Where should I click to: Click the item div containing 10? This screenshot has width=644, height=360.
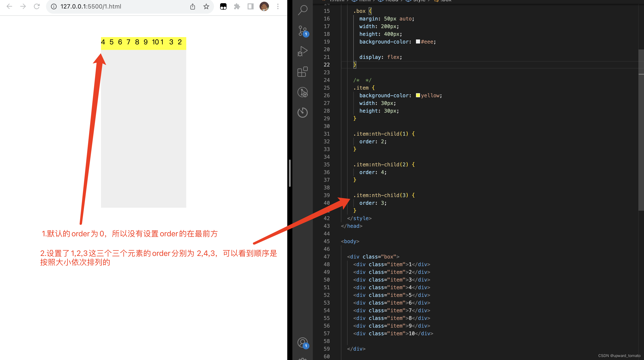393,334
